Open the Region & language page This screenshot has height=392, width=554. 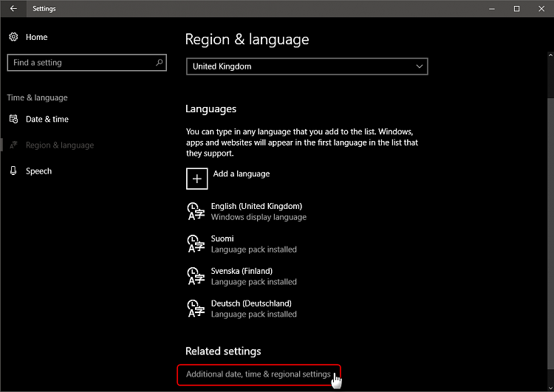tap(60, 145)
